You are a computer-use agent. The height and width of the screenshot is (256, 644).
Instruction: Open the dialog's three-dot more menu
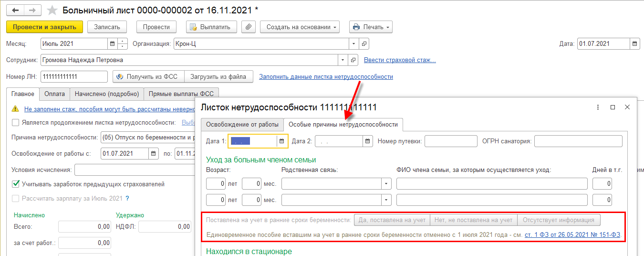click(598, 107)
